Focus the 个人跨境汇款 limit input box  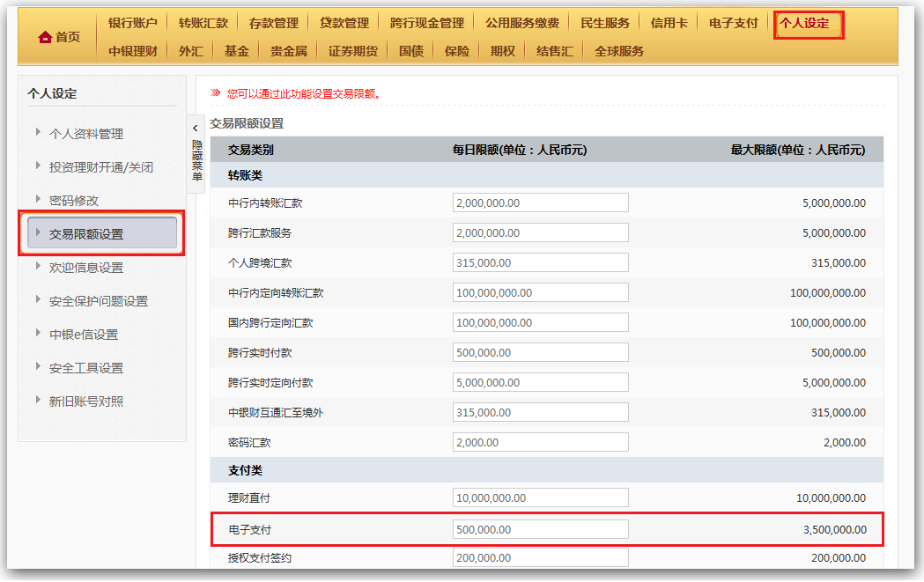[x=540, y=262]
